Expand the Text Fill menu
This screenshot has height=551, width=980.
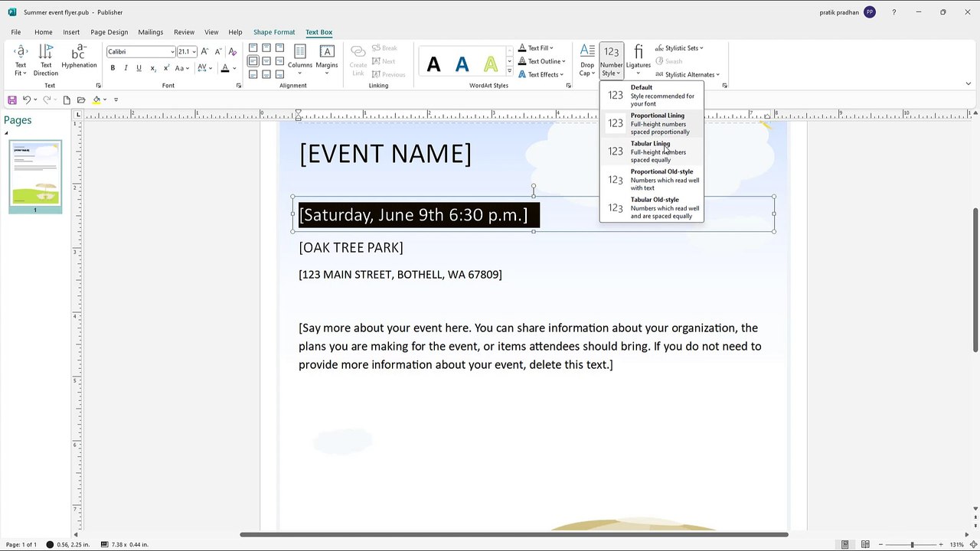point(535,48)
